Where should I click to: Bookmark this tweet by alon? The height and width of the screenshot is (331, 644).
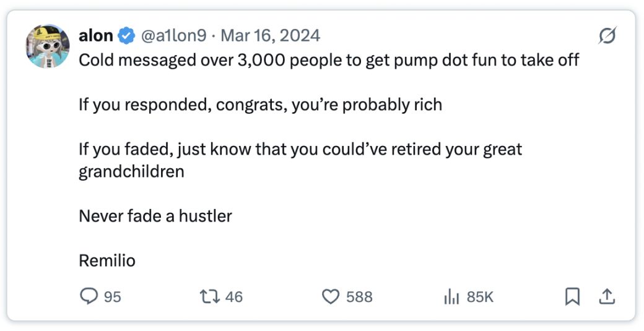click(x=573, y=297)
